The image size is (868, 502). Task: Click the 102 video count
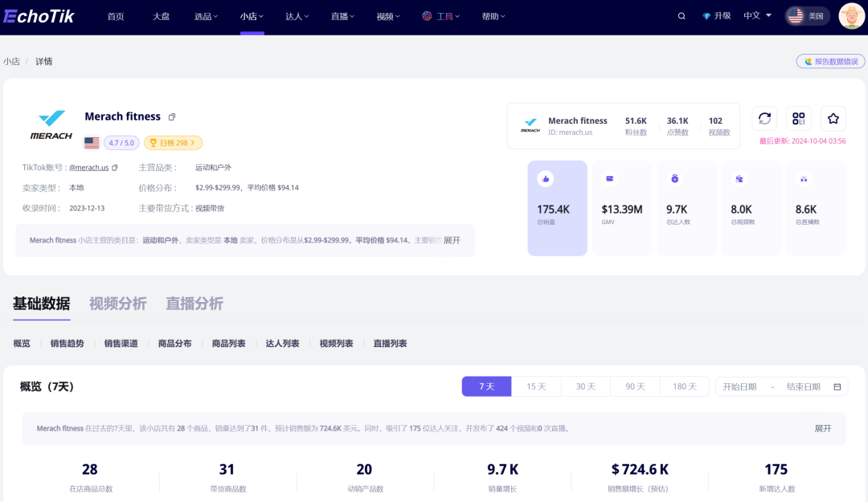coord(715,120)
